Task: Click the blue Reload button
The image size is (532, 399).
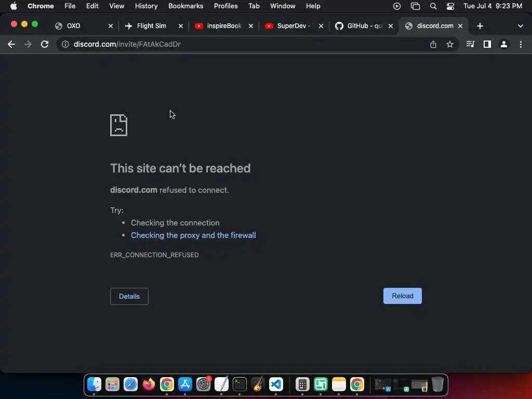Action: (x=403, y=296)
